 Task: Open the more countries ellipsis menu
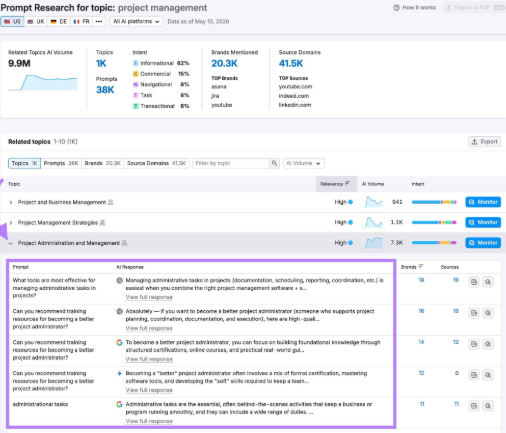pos(99,21)
